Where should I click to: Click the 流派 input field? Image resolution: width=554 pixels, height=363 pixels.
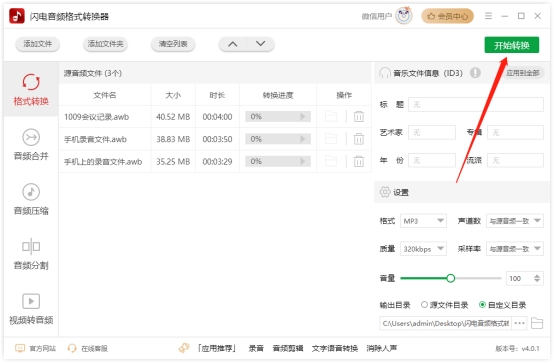515,160
